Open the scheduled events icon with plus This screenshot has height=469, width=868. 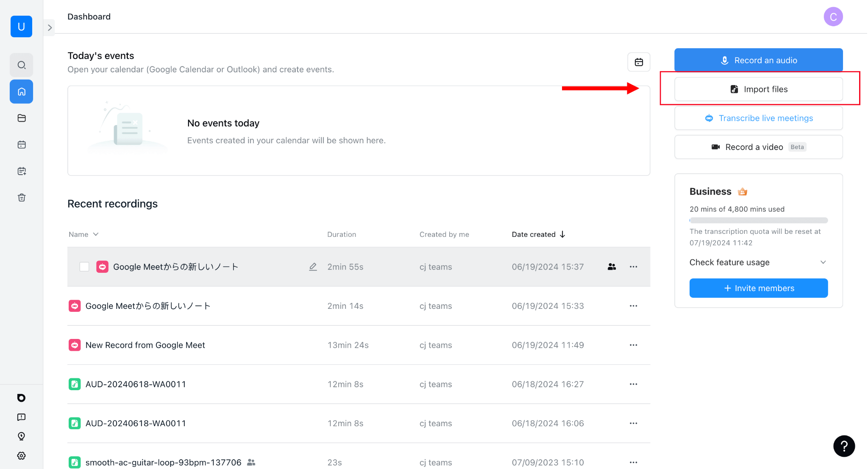pyautogui.click(x=22, y=171)
